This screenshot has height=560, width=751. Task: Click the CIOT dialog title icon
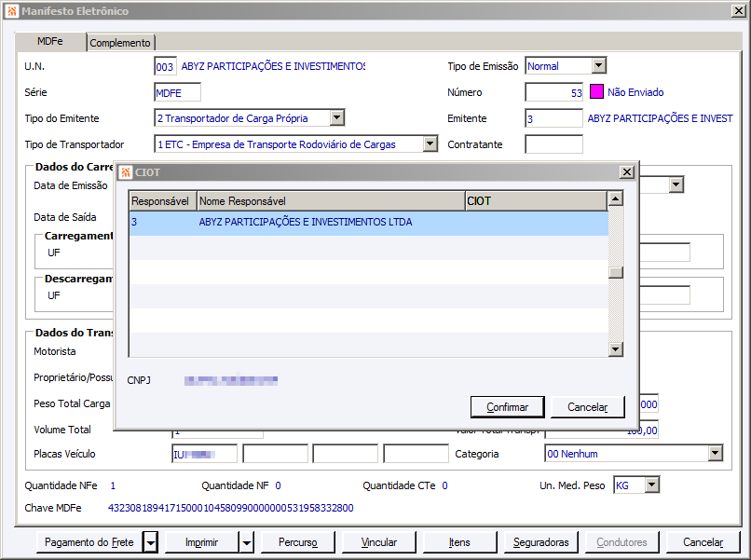click(125, 172)
